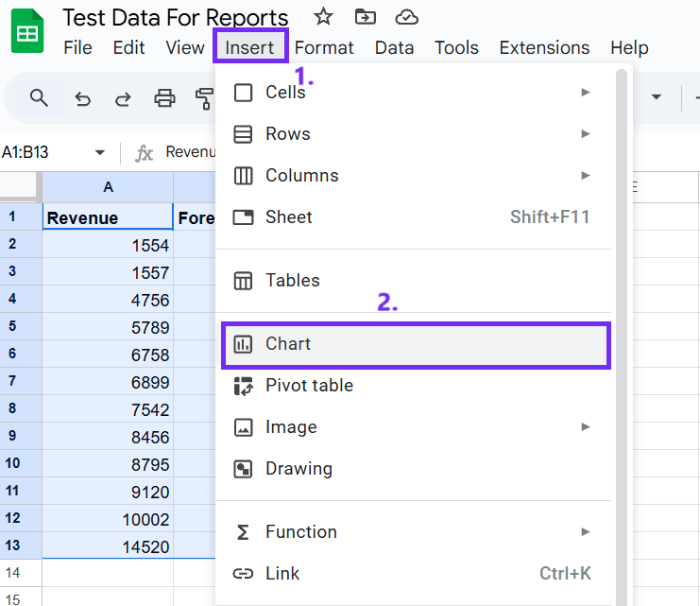Expand the Image submenu arrow
Image resolution: width=700 pixels, height=606 pixels.
pos(586,427)
